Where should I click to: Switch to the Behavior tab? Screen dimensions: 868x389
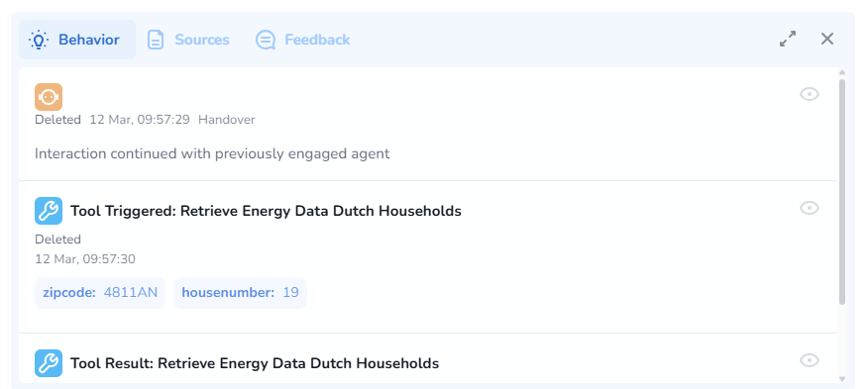pyautogui.click(x=77, y=40)
